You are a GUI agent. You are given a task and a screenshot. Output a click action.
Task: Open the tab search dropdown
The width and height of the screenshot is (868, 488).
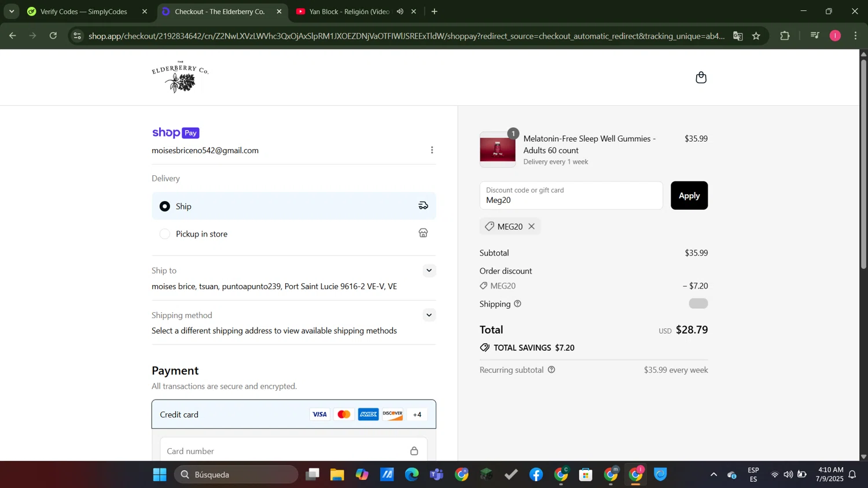click(x=12, y=12)
